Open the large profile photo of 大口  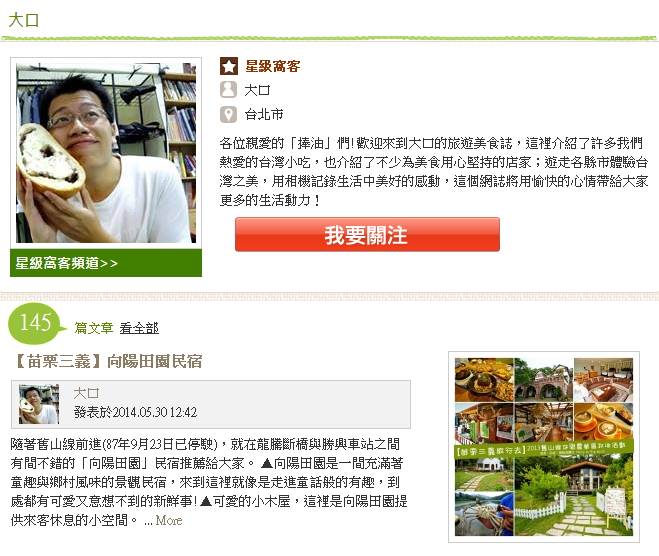click(x=106, y=153)
